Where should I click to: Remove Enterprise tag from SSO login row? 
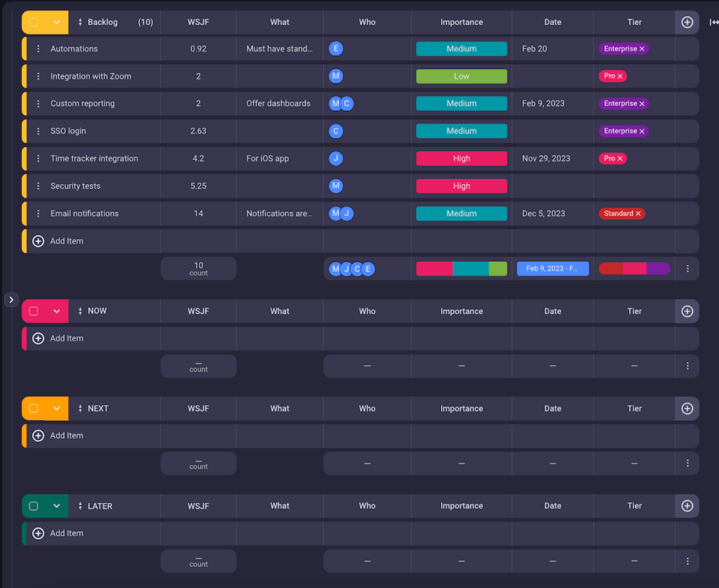tap(642, 131)
